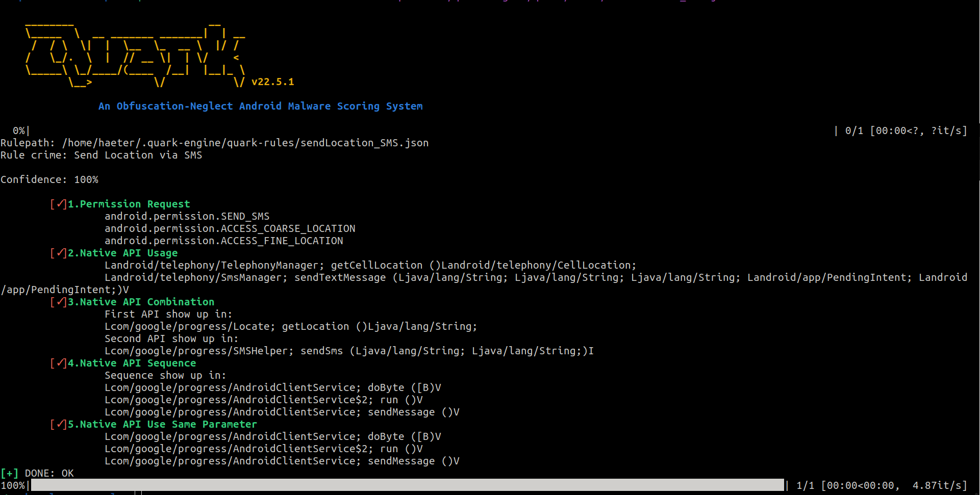Click AndroidClientService$2 run line under Native API Sequence
980x495 pixels.
pyautogui.click(x=264, y=400)
